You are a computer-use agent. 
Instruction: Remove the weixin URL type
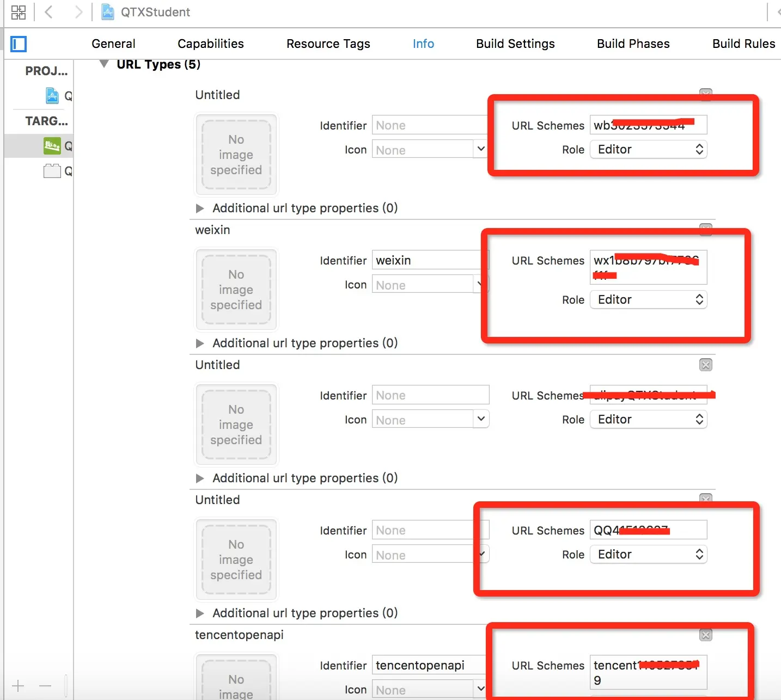click(x=706, y=229)
